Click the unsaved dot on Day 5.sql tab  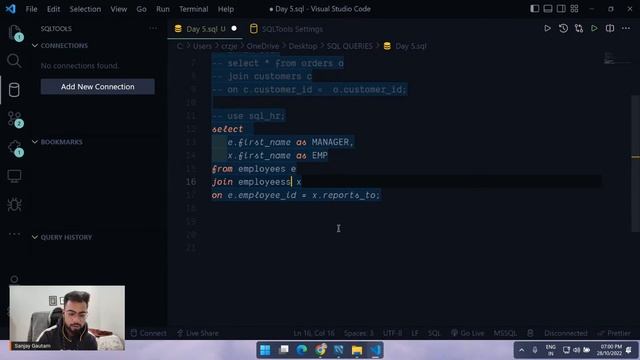click(234, 29)
